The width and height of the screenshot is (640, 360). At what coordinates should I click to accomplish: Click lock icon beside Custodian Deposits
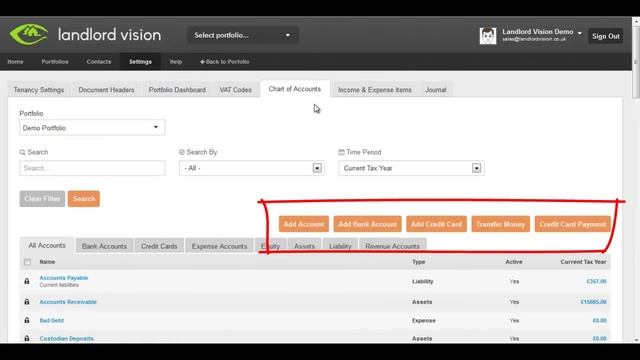pyautogui.click(x=27, y=338)
